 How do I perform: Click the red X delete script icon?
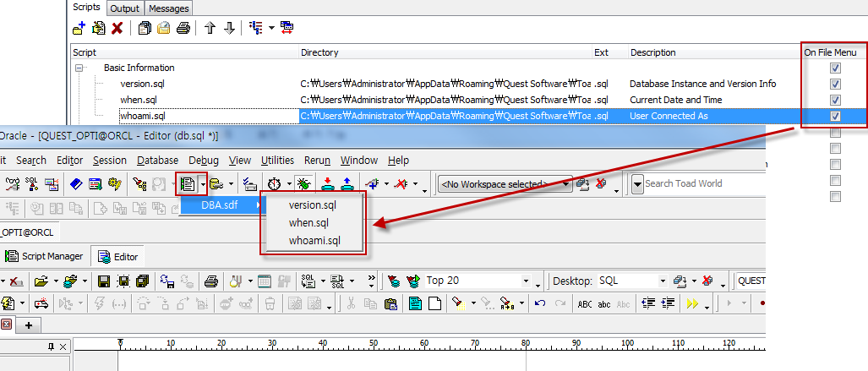[x=117, y=28]
